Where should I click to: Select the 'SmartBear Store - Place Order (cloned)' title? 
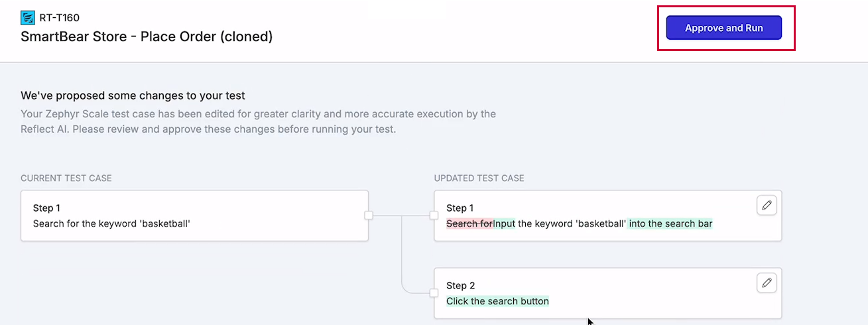click(x=147, y=36)
